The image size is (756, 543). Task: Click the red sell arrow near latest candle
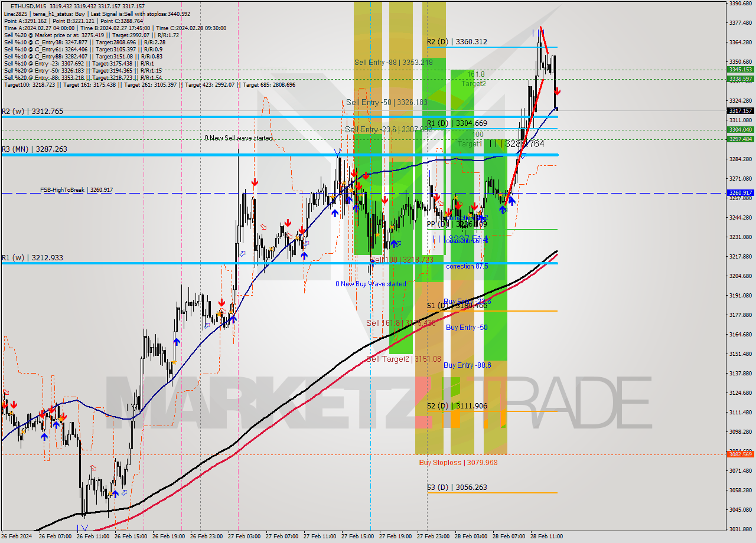pyautogui.click(x=557, y=91)
